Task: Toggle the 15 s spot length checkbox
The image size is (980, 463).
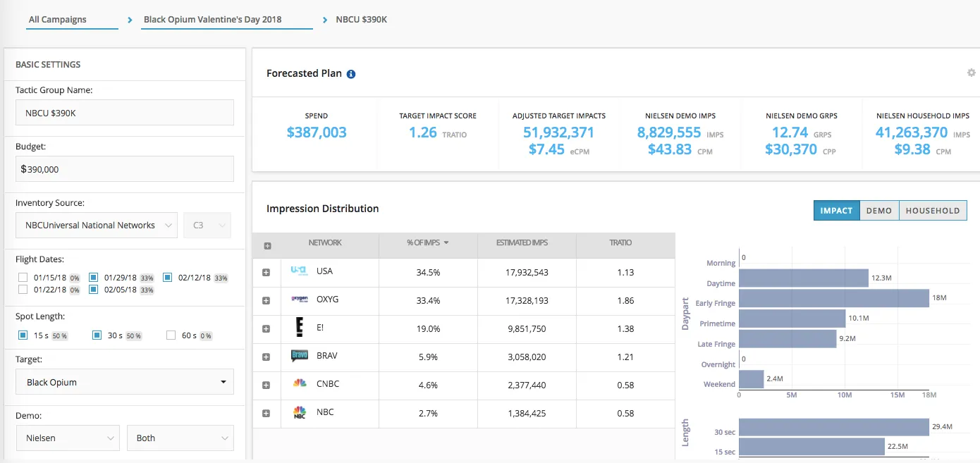Action: tap(23, 335)
